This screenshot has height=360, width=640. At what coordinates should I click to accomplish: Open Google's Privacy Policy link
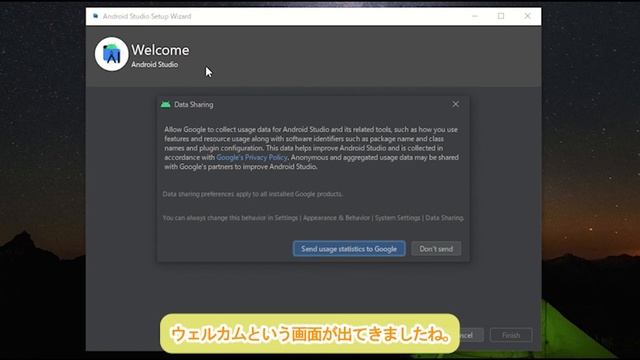(x=252, y=157)
